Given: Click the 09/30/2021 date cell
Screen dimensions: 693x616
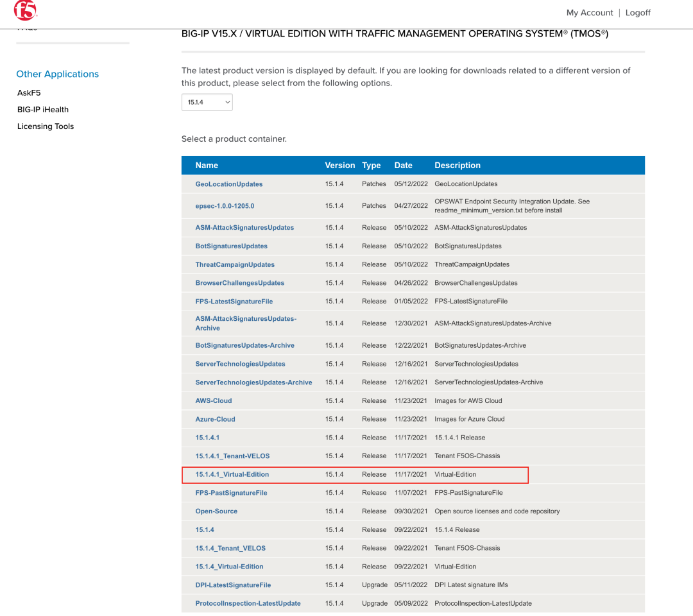Looking at the screenshot, I should coord(411,511).
